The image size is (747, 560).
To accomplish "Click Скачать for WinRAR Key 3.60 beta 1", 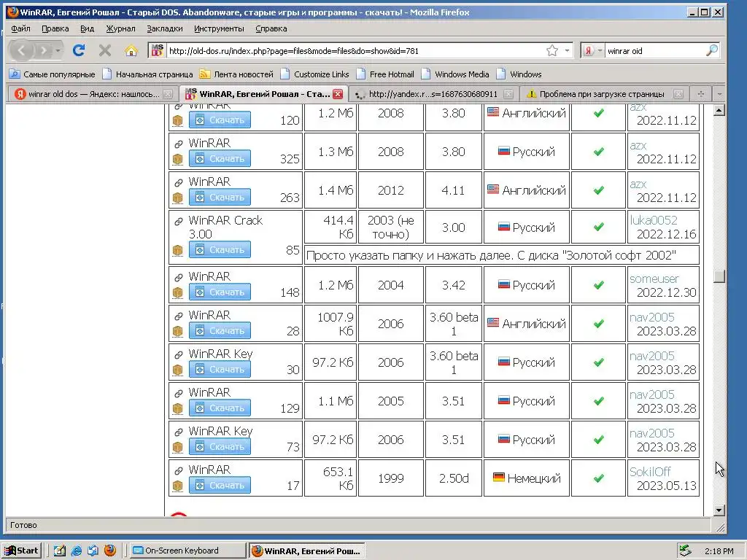I will tap(220, 369).
